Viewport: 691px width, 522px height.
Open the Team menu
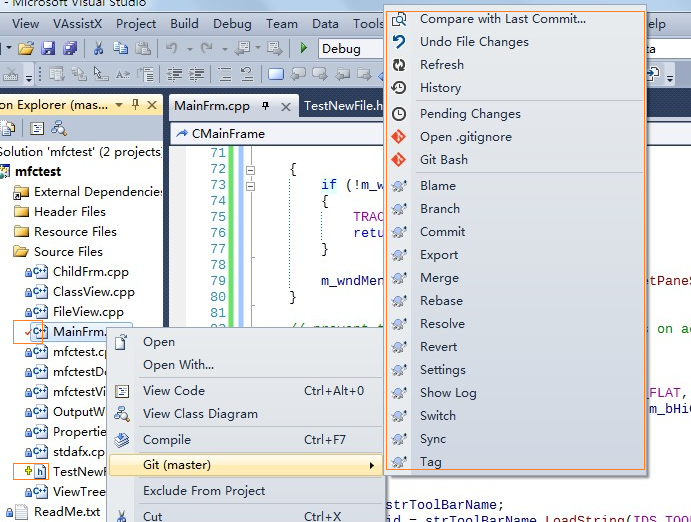point(282,24)
